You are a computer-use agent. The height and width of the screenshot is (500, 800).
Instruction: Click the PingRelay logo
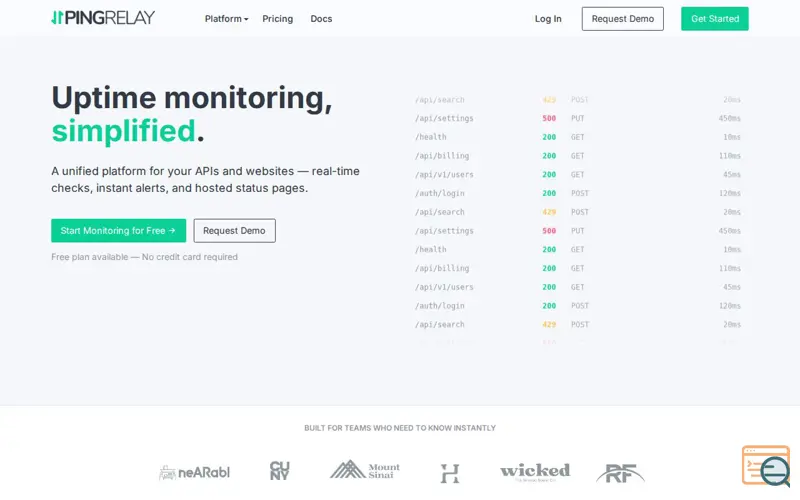[103, 18]
